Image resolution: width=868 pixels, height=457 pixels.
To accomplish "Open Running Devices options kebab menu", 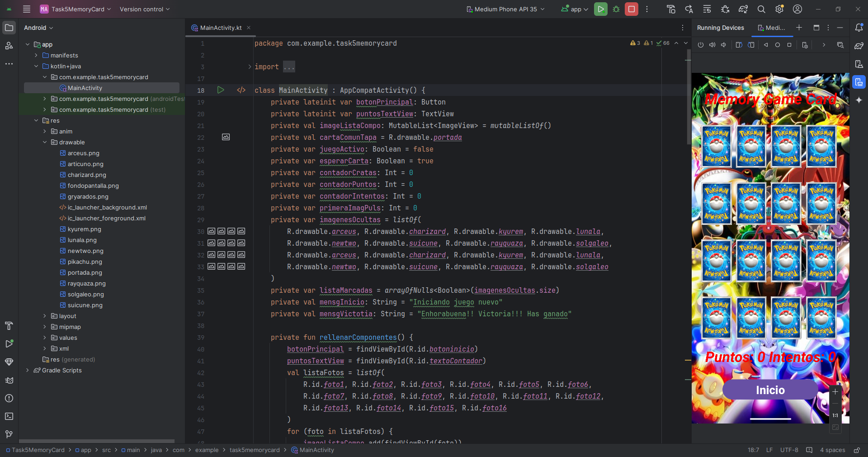I will [828, 28].
